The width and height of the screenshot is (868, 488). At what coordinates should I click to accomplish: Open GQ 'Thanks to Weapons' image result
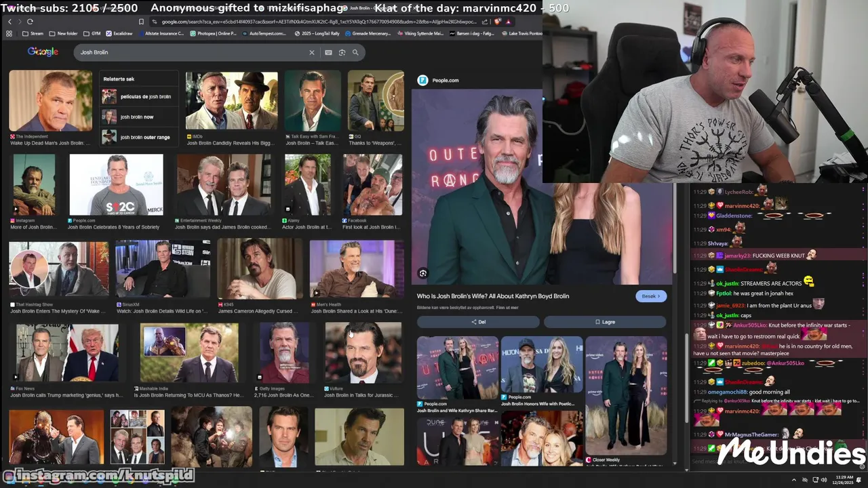(376, 100)
